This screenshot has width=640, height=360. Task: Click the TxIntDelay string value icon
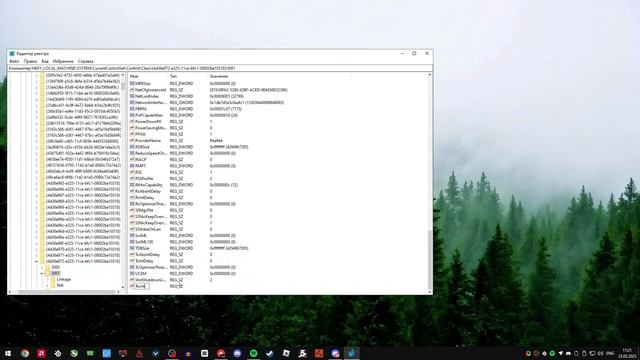[x=132, y=261]
